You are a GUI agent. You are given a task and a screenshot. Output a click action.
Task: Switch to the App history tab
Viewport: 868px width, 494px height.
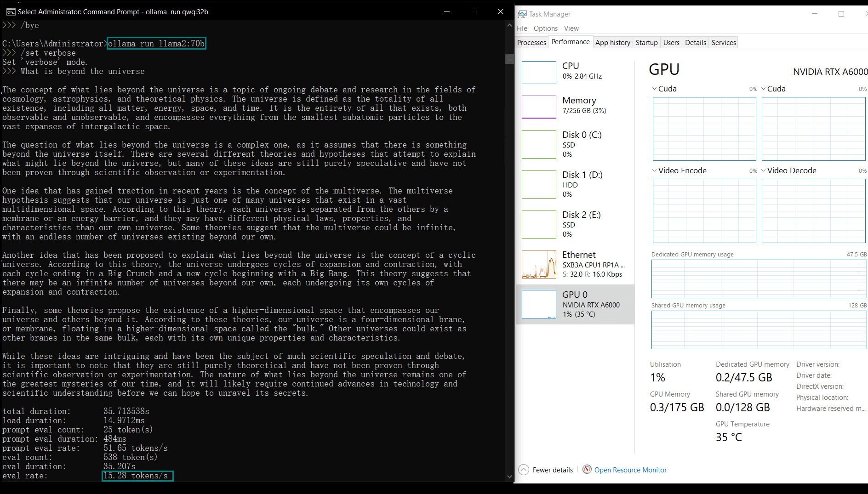[613, 43]
